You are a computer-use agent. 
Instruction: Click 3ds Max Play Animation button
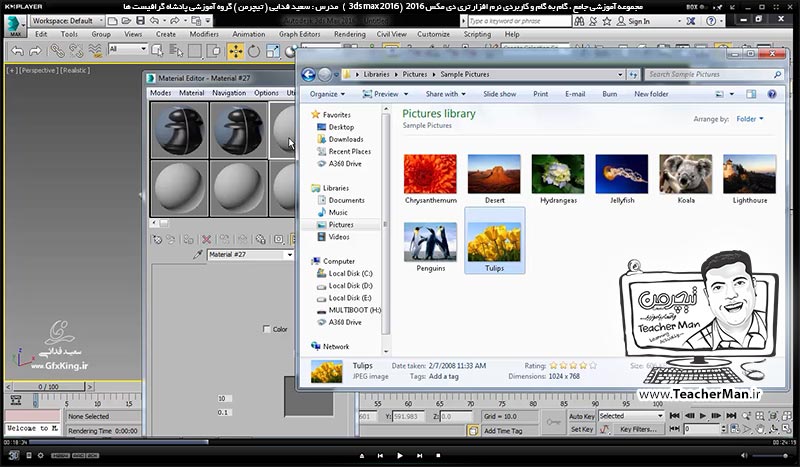tap(703, 415)
